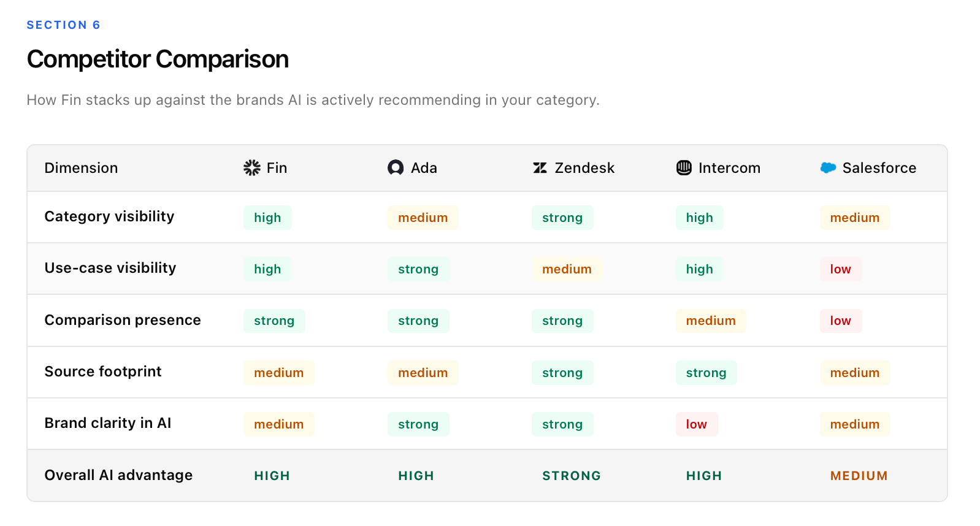Click Zendesk's STRONG overall advantage rating
The height and width of the screenshot is (526, 980).
click(572, 476)
